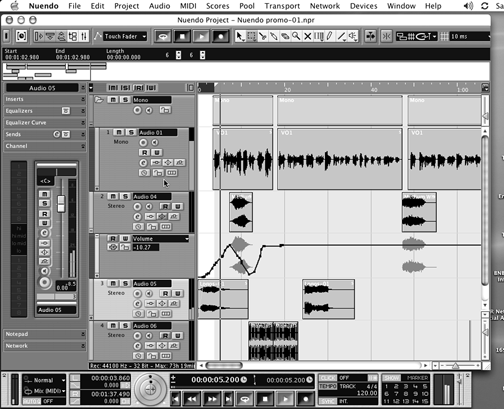The image size is (504, 409).
Task: Toggle Autoscroll in the toolbar
Action: pos(370,36)
